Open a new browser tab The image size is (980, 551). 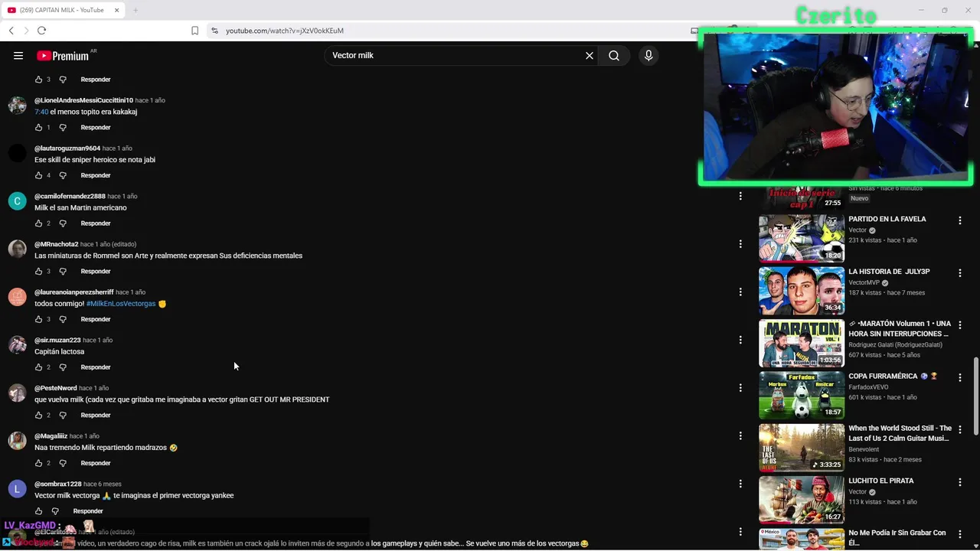coord(136,10)
